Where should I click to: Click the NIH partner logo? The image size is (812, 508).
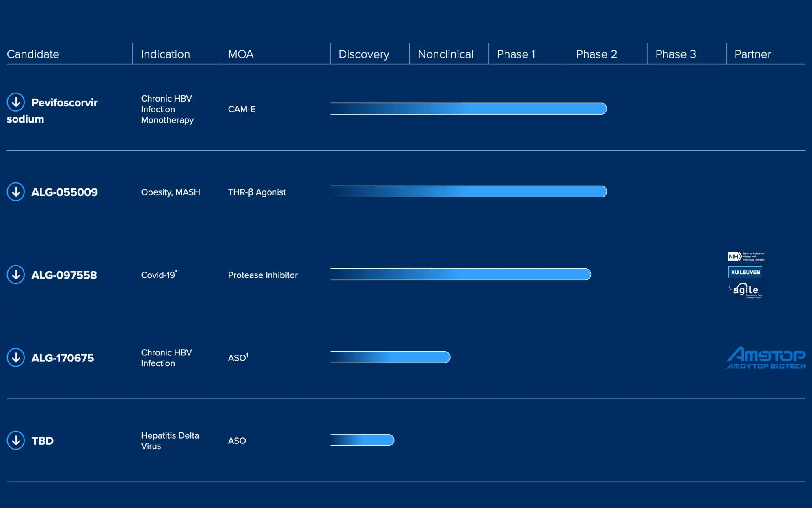746,257
